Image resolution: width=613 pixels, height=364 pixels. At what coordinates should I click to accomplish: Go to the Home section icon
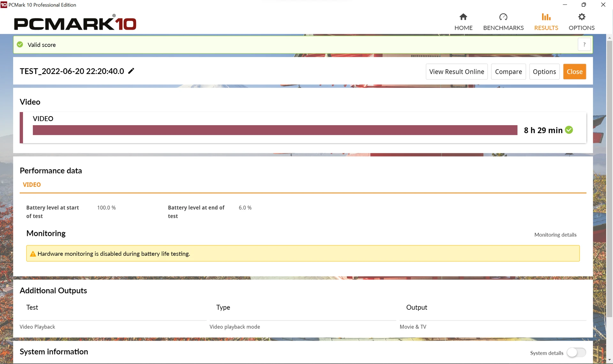click(463, 17)
